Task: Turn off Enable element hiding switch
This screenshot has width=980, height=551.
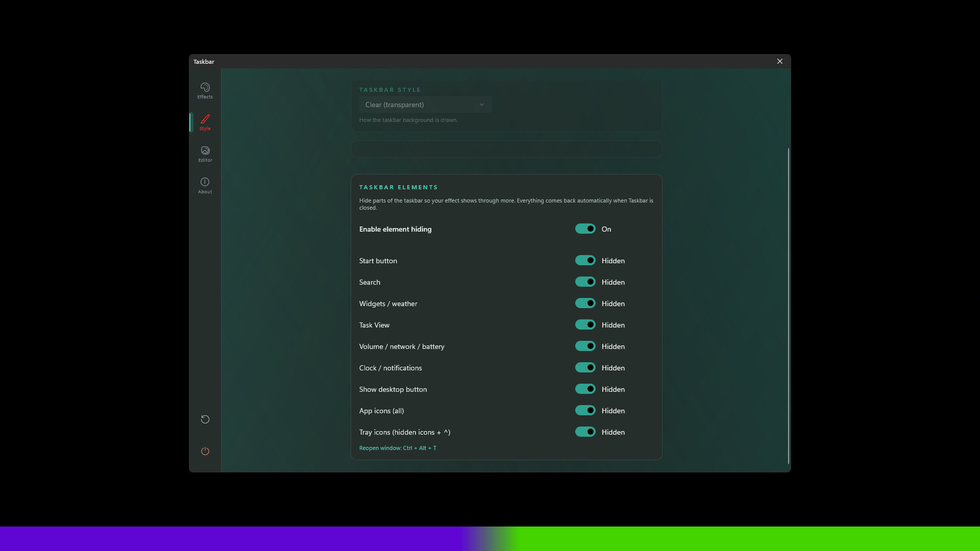Action: pos(585,229)
